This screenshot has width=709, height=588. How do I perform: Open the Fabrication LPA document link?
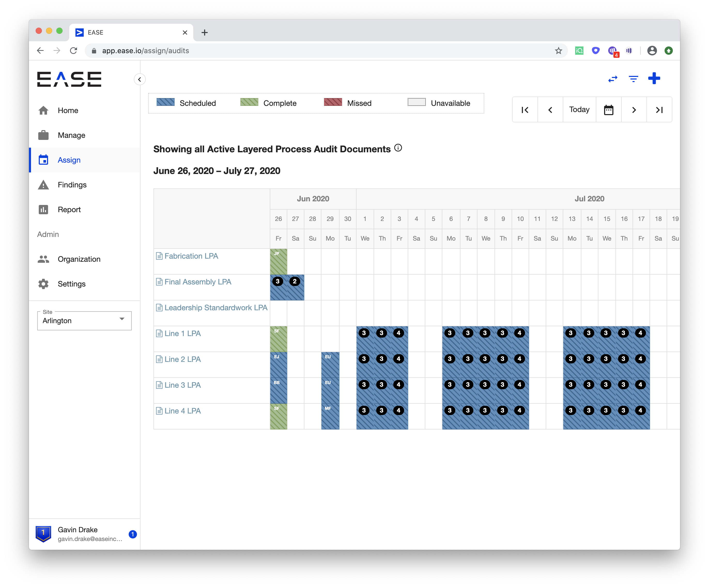[x=191, y=256]
